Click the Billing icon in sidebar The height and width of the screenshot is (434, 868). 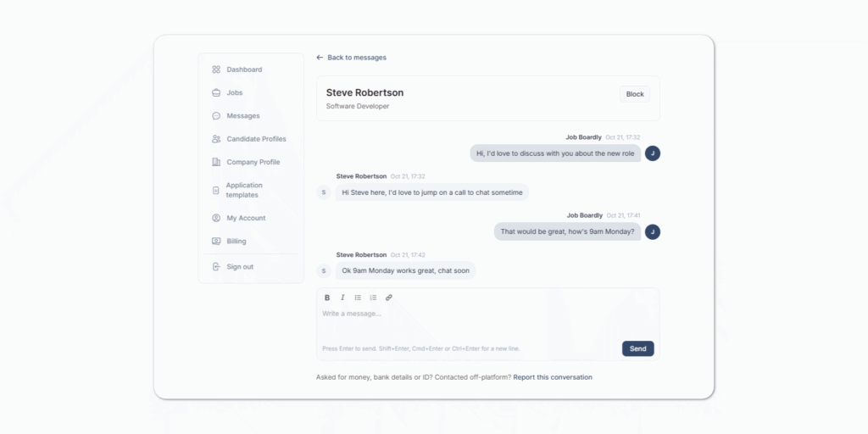216,242
